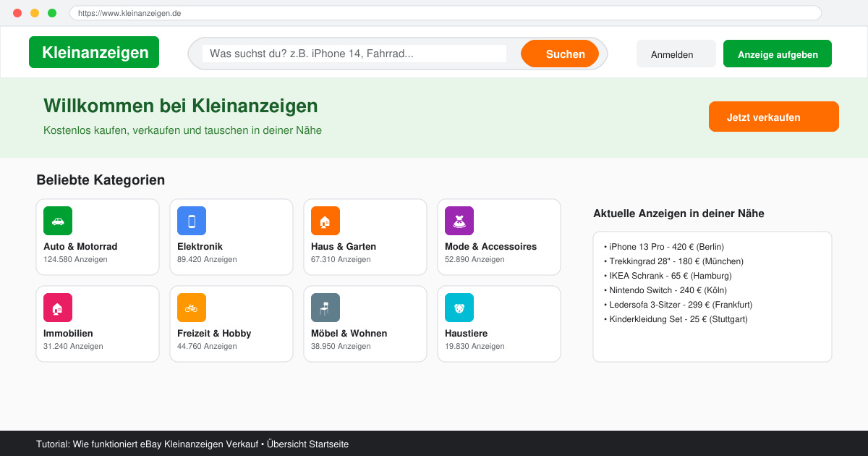Click the Jetzt verkaufen button
The height and width of the screenshot is (456, 868).
click(774, 117)
